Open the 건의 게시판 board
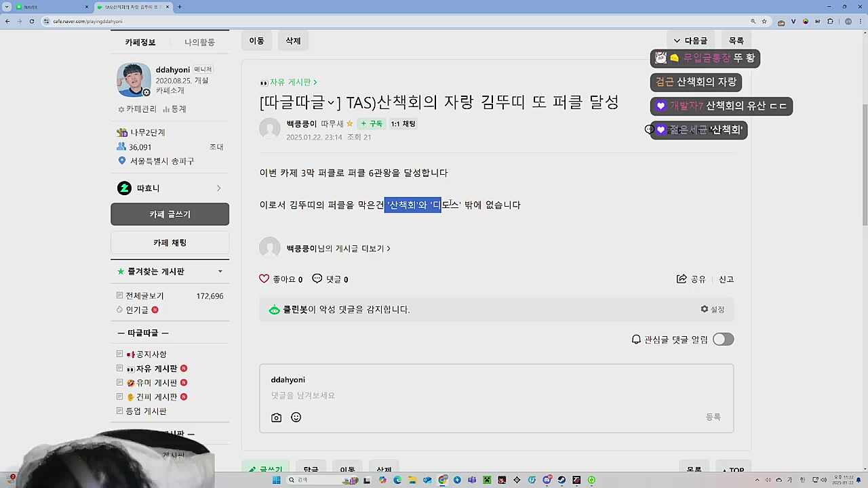 [157, 397]
